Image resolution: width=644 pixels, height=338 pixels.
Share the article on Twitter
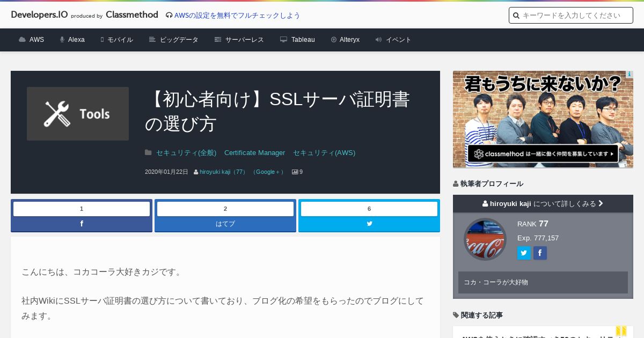pos(369,224)
